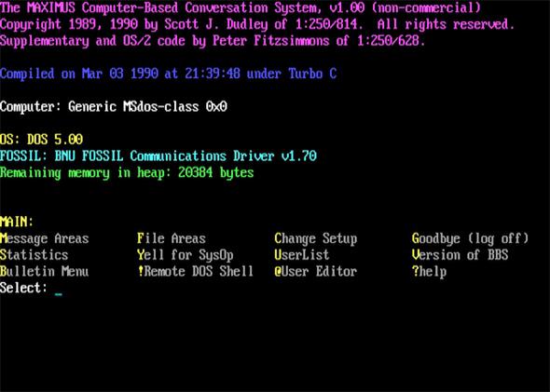
Task: Select Goodbye (log off)
Action: tap(471, 239)
